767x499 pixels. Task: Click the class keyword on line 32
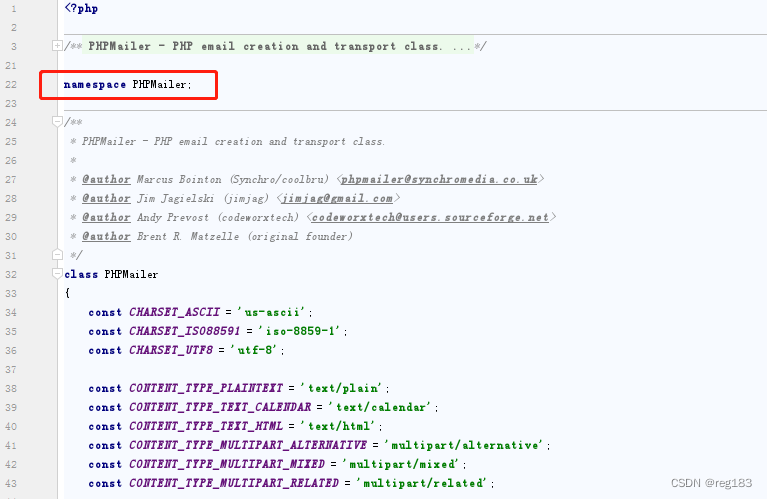[81, 274]
